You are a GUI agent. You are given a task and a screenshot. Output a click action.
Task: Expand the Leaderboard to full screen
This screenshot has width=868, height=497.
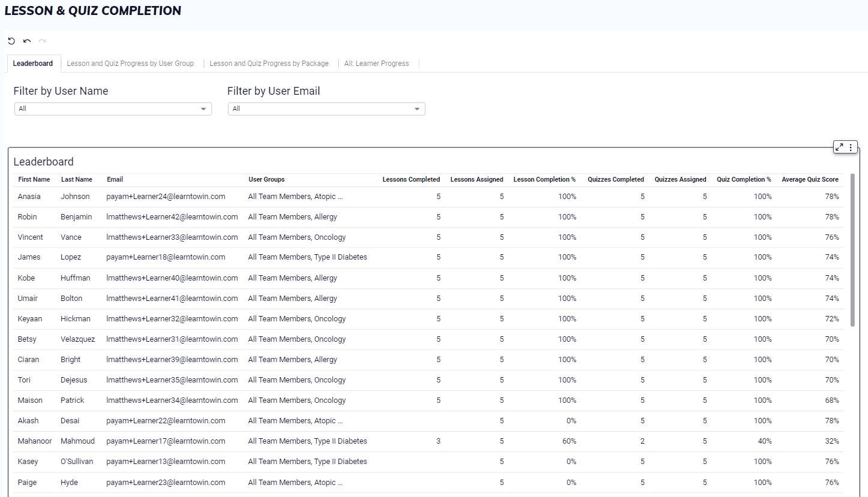(839, 147)
